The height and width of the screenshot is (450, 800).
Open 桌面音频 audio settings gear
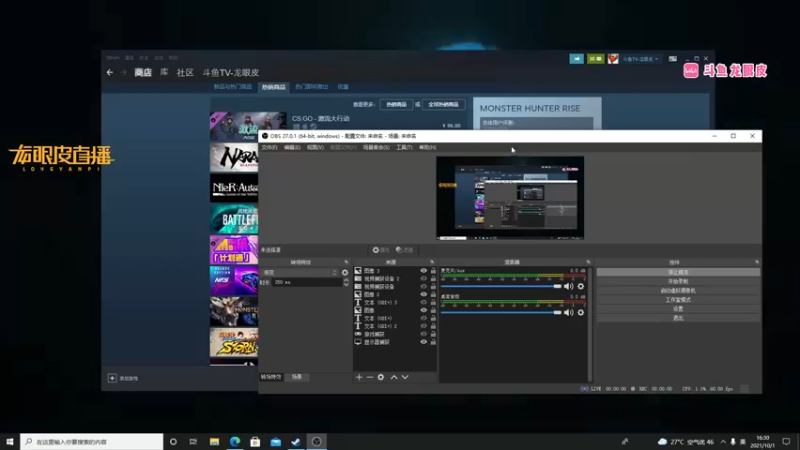581,312
